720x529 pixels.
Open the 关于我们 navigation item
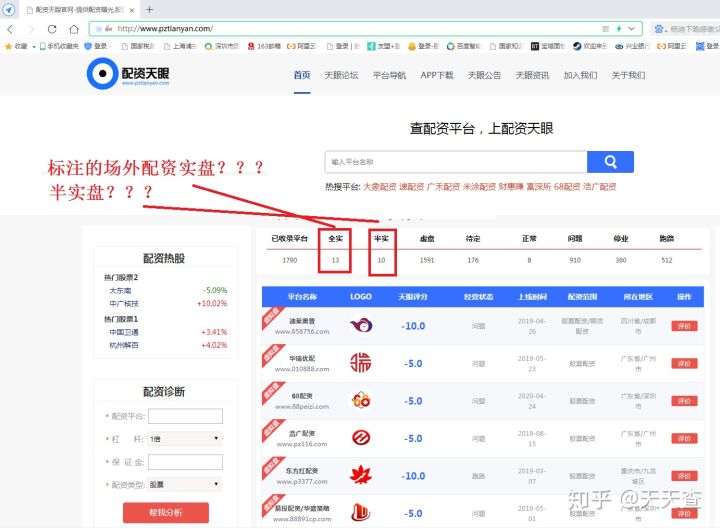click(628, 75)
